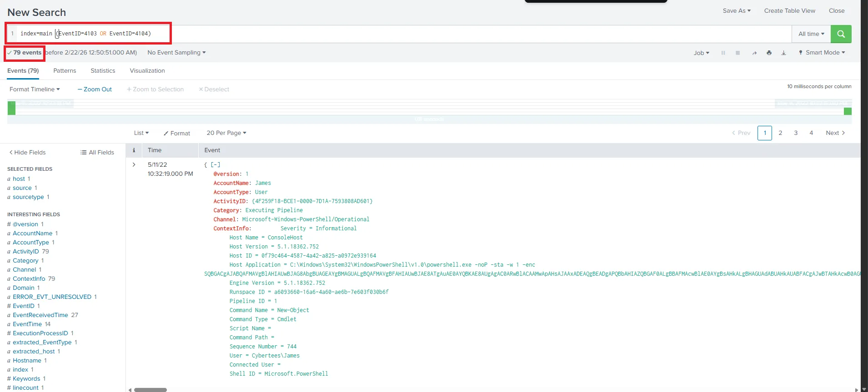Open the Domain field
The height and width of the screenshot is (392, 868).
tap(24, 288)
